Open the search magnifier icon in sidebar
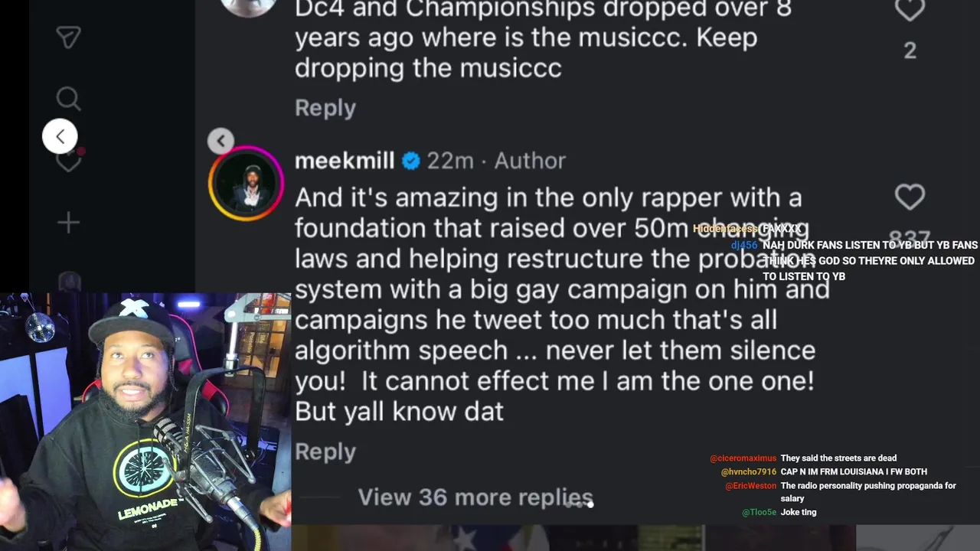 pos(68,99)
